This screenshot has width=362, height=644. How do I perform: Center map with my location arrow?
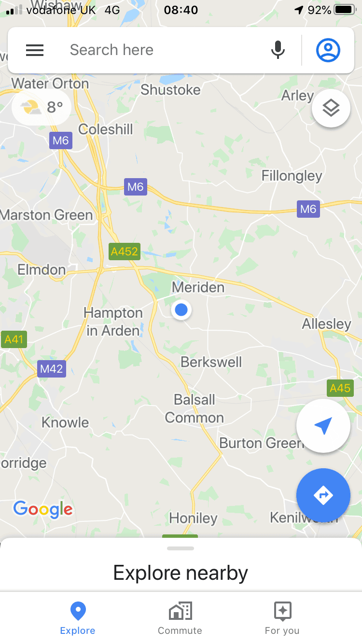[323, 426]
